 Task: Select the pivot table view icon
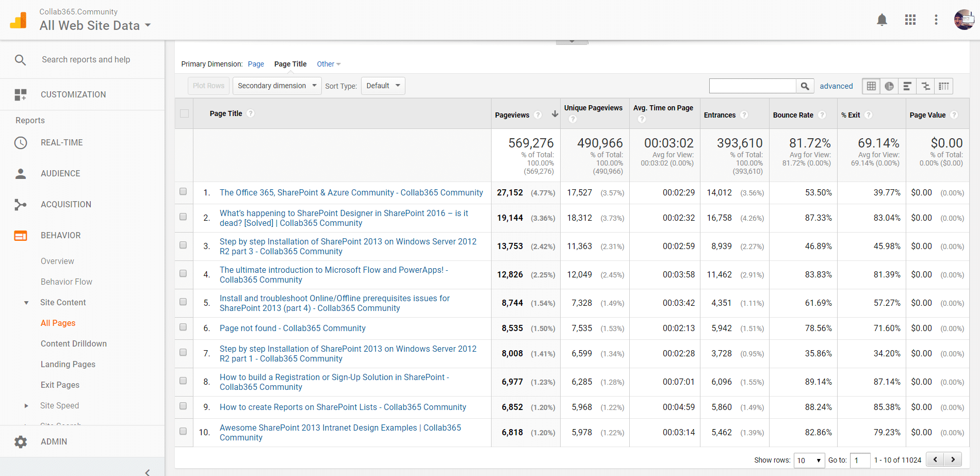(943, 86)
